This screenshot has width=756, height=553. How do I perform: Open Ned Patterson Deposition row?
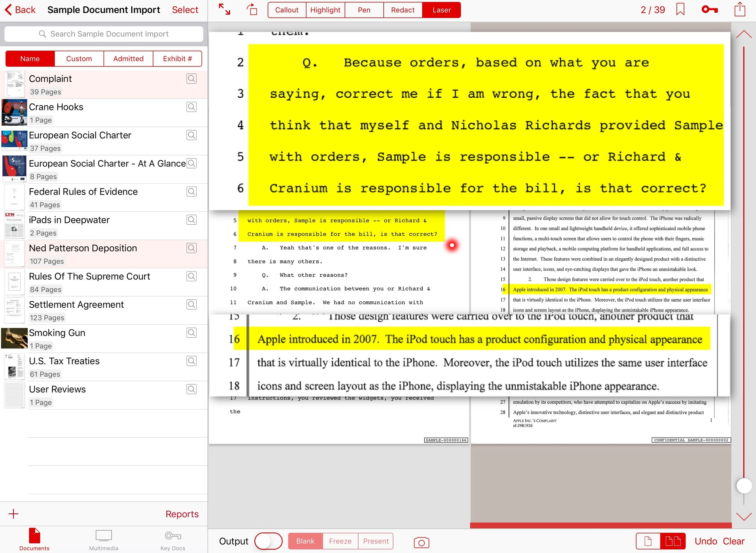(x=104, y=254)
